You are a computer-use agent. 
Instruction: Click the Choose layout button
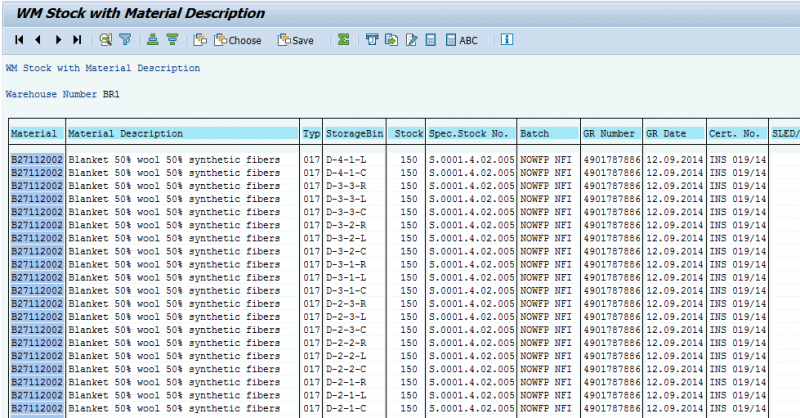[237, 40]
